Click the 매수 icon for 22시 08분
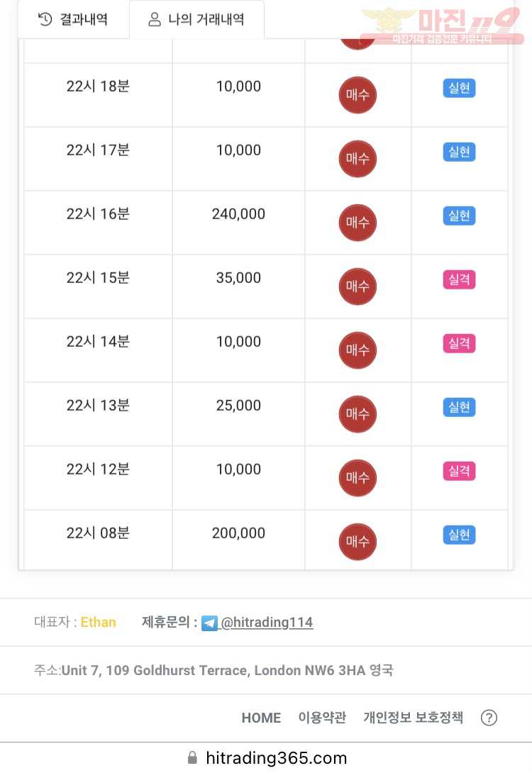The width and height of the screenshot is (532, 773). click(358, 541)
